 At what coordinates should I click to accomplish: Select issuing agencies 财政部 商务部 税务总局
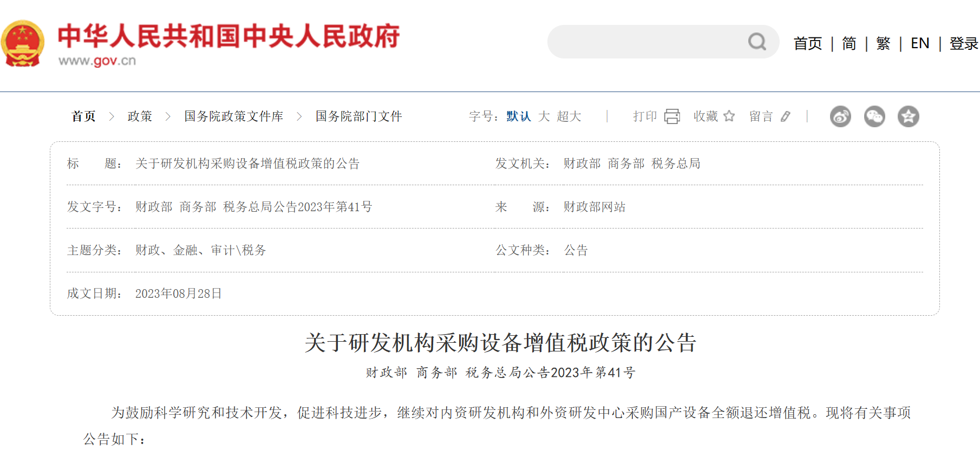632,164
